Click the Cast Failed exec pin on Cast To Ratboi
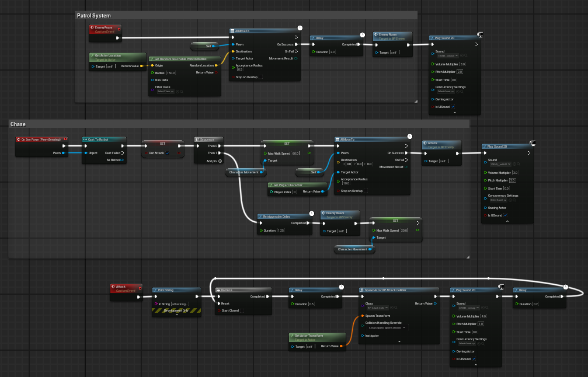Screen dimensions: 588x377 click(x=122, y=153)
